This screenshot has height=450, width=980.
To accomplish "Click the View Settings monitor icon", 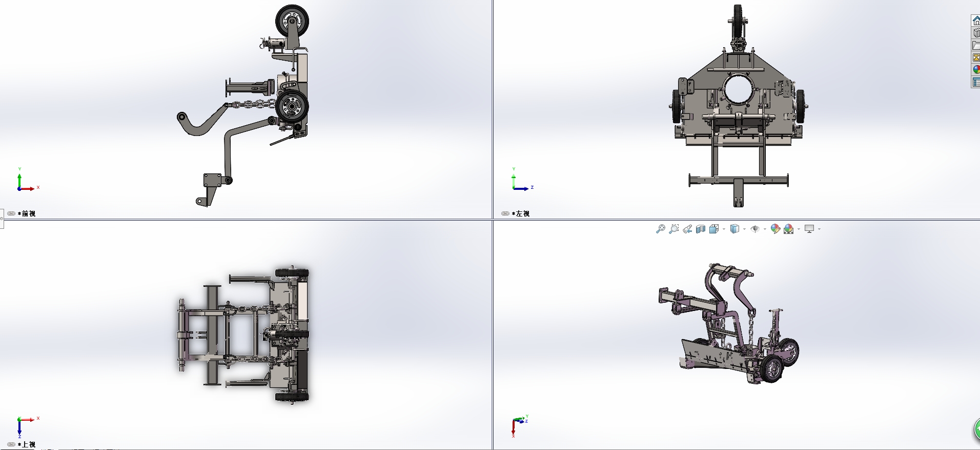I will pos(809,229).
